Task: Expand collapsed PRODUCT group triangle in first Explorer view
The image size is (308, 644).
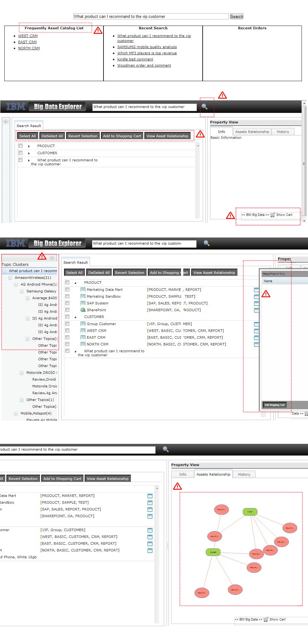Action: (x=29, y=146)
